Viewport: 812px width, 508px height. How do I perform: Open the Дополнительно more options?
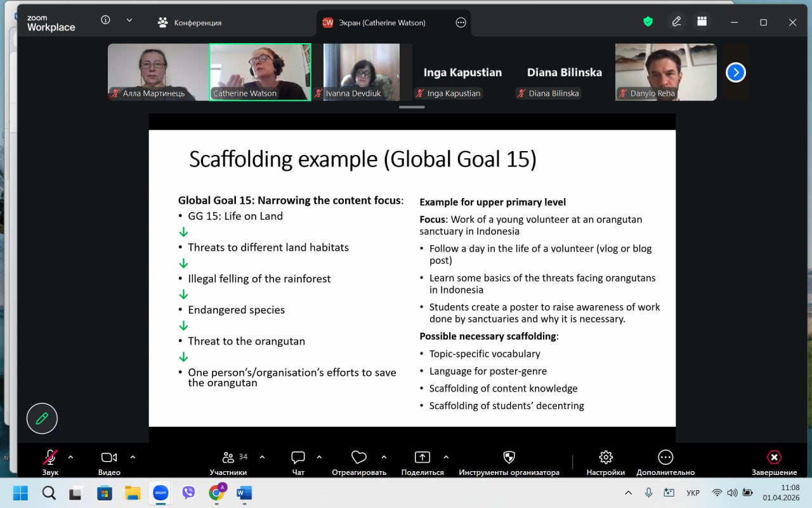click(665, 462)
